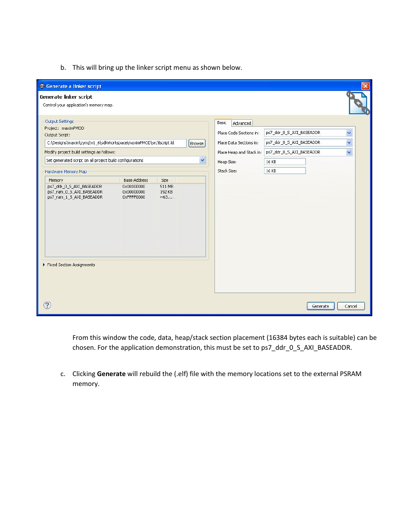The height and width of the screenshot is (532, 411).
Task: Click the Heap Size field
Action: click(x=285, y=162)
